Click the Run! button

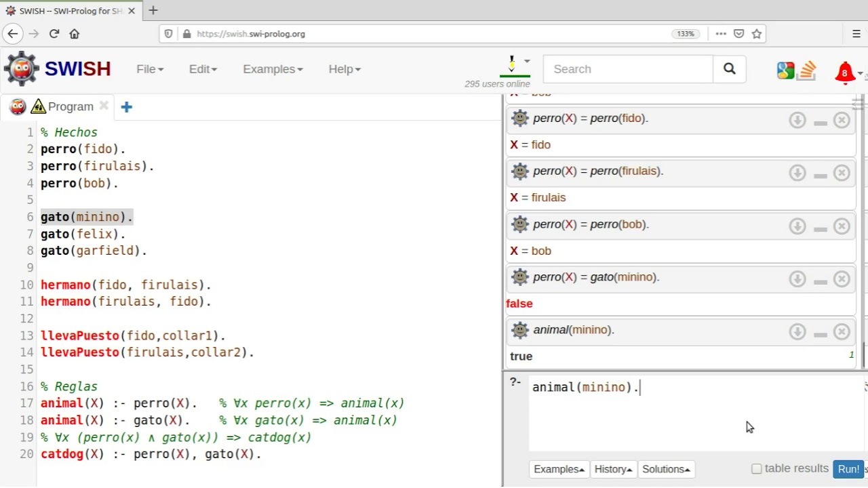(848, 469)
